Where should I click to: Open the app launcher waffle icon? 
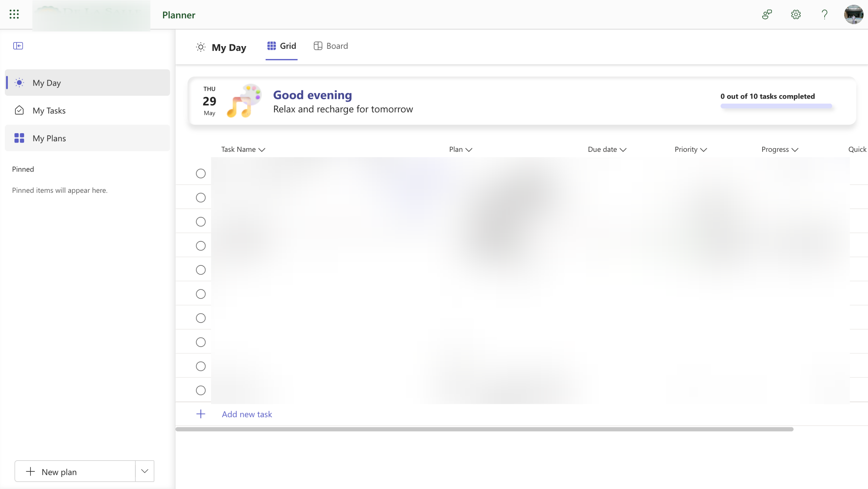click(14, 14)
